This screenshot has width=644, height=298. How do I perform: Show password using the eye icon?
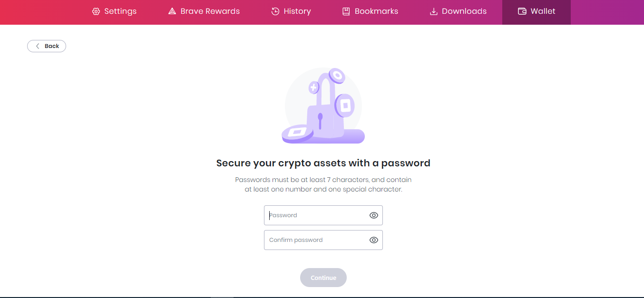tap(374, 215)
